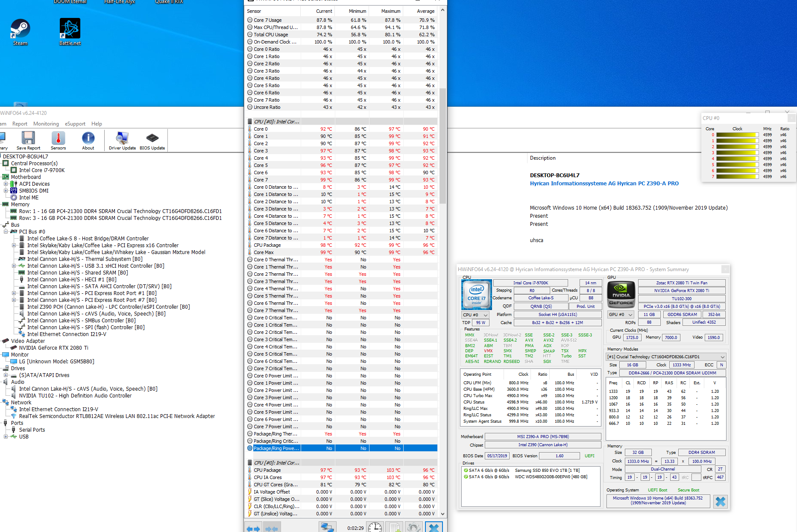Screen dimensions: 797x532
Task: Click the Core 7 clock bar in CPU #0 panel
Action: tap(737, 177)
